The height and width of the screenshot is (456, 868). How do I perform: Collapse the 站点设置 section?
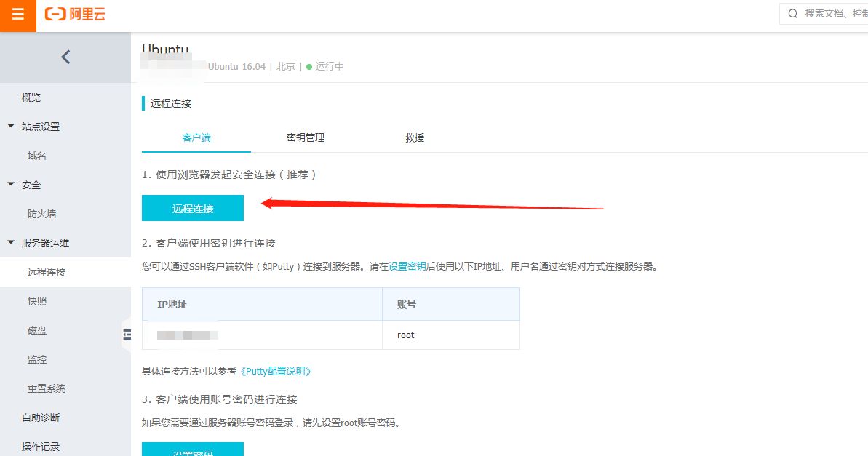point(11,126)
